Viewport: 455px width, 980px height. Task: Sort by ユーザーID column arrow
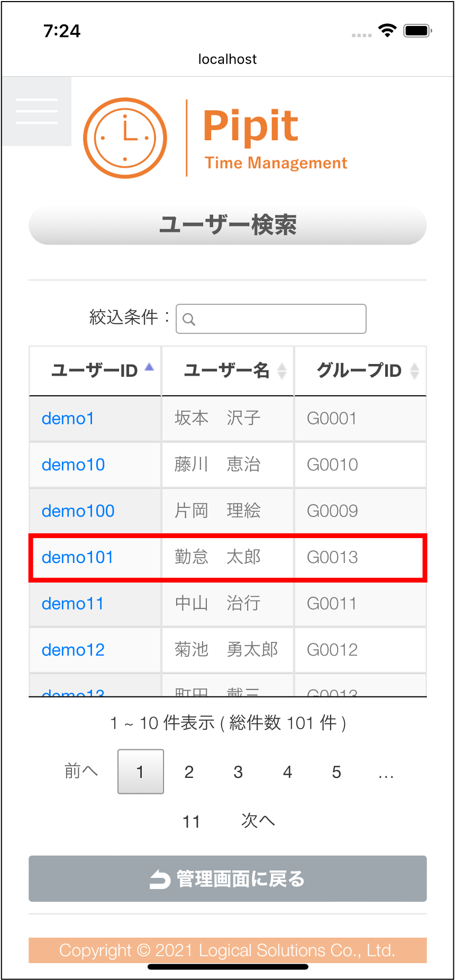coord(149,367)
